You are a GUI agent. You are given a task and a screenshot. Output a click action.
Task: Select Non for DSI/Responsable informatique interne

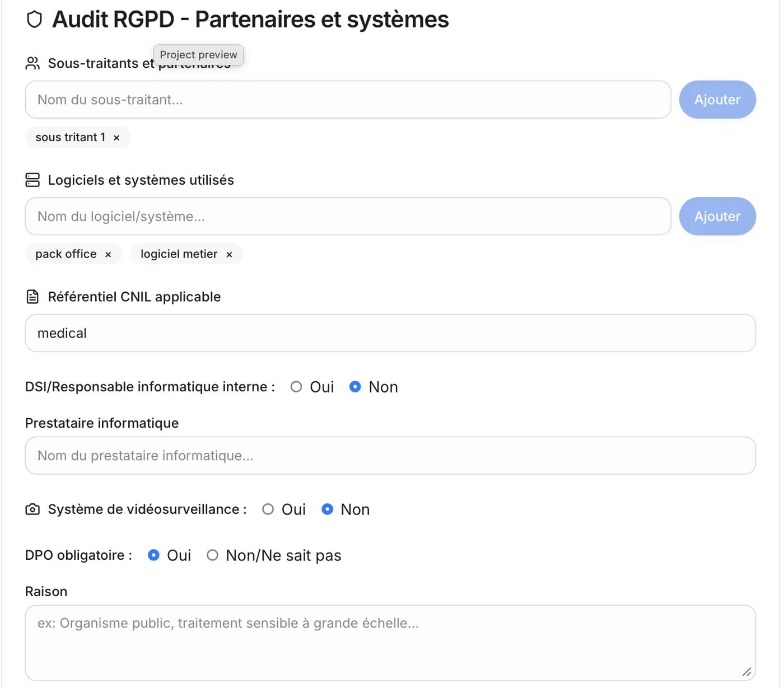pos(355,387)
